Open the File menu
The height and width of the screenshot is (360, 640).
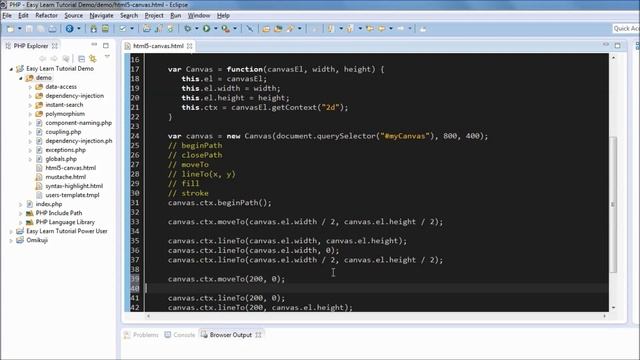[x=7, y=16]
